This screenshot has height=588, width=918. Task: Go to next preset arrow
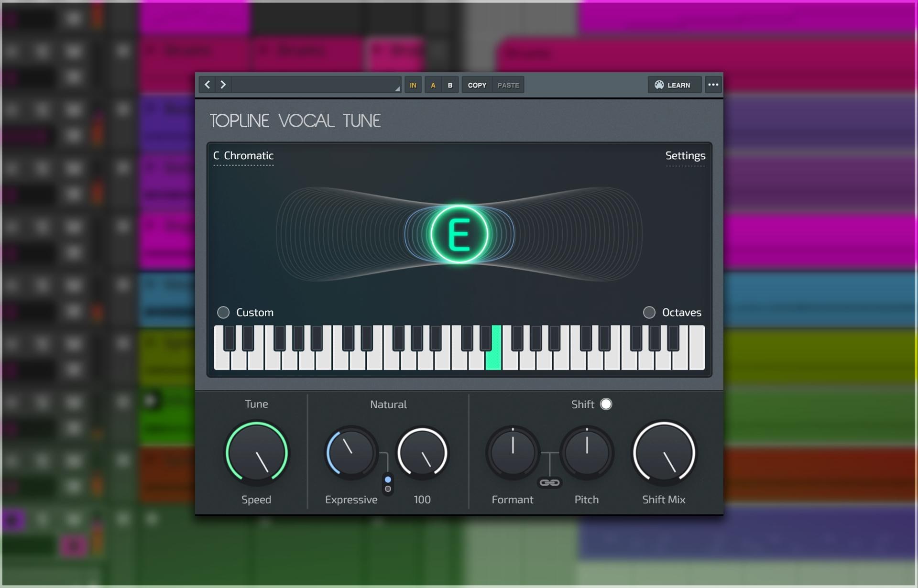(223, 85)
